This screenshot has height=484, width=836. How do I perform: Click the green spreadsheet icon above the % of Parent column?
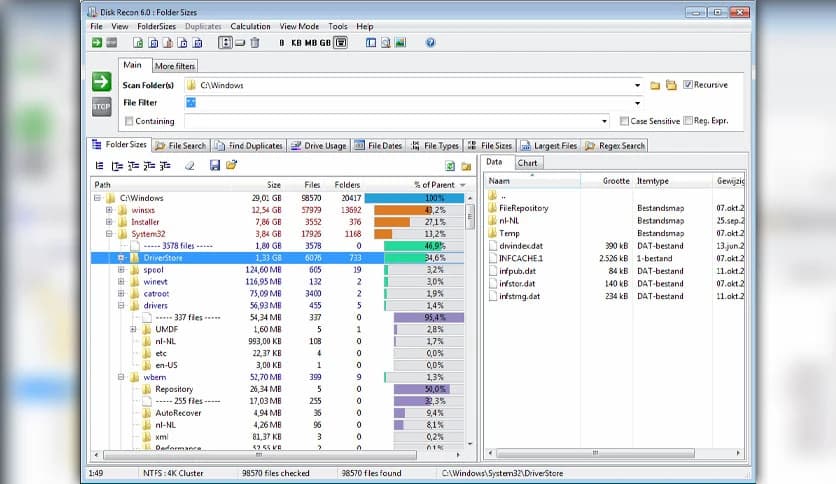450,166
